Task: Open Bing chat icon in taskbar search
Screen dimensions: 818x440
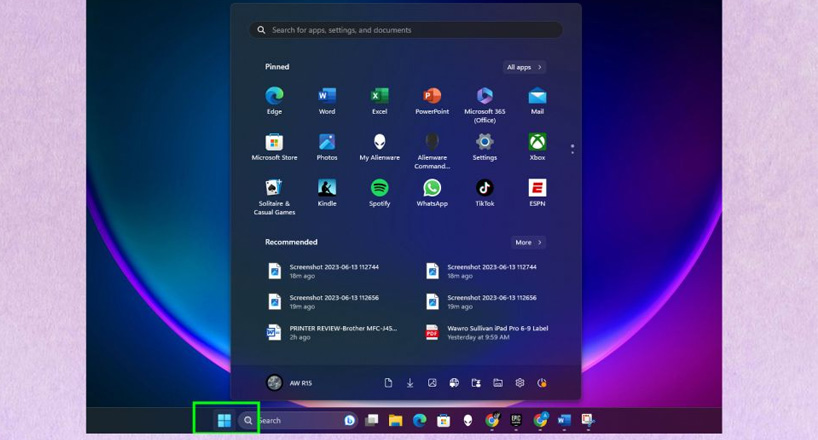Action: pyautogui.click(x=350, y=420)
